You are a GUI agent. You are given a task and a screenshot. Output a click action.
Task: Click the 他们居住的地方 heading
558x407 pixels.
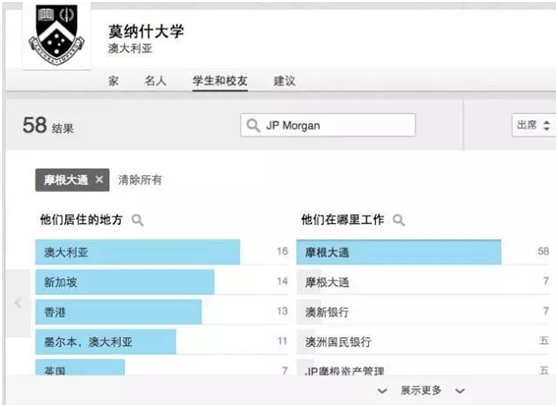click(x=81, y=220)
